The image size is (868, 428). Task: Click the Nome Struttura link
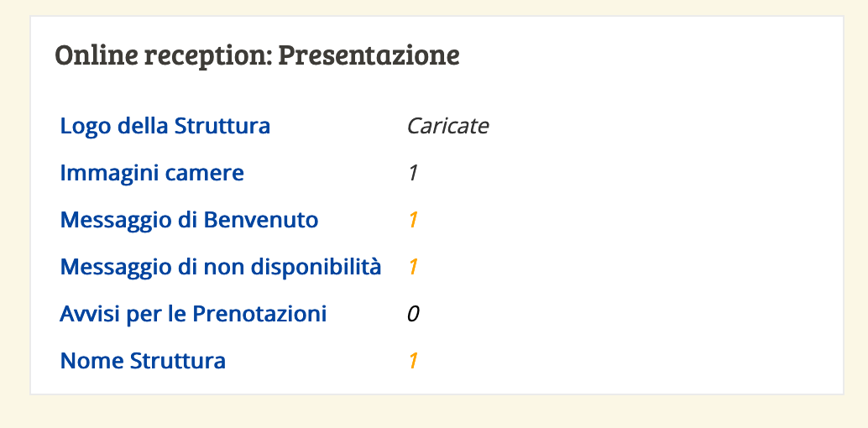[143, 361]
